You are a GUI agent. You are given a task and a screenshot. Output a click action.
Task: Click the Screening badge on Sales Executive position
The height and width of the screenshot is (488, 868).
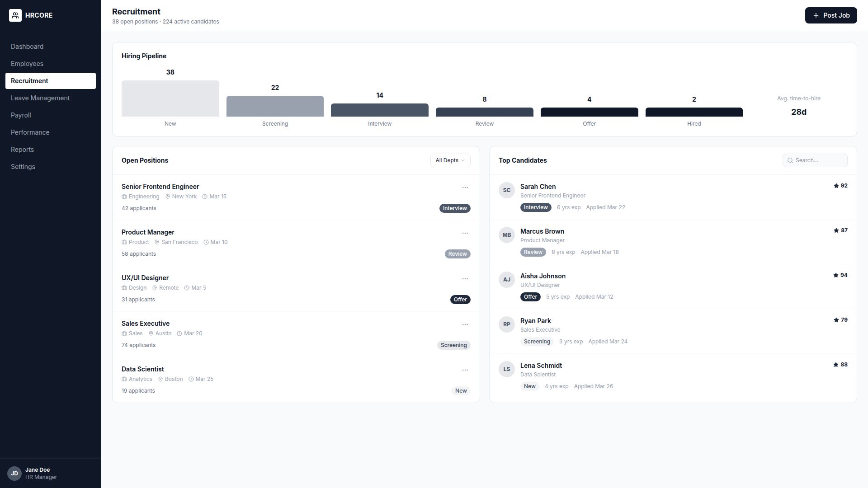click(x=454, y=345)
